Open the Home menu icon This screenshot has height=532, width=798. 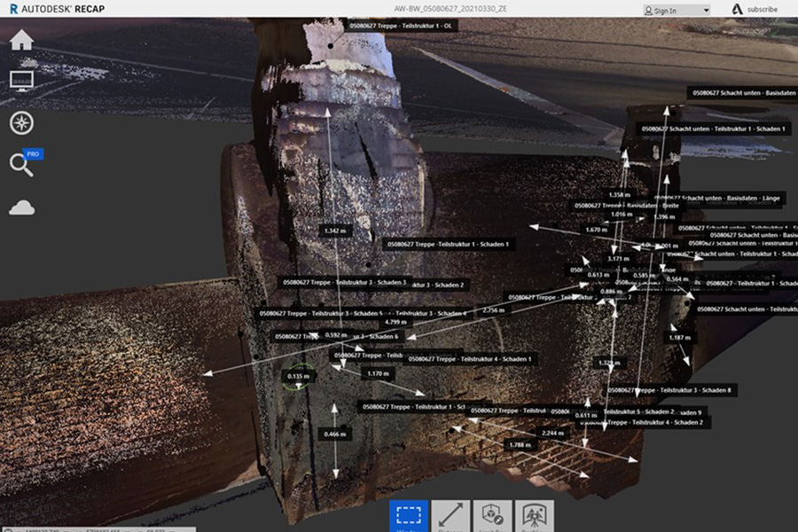21,41
